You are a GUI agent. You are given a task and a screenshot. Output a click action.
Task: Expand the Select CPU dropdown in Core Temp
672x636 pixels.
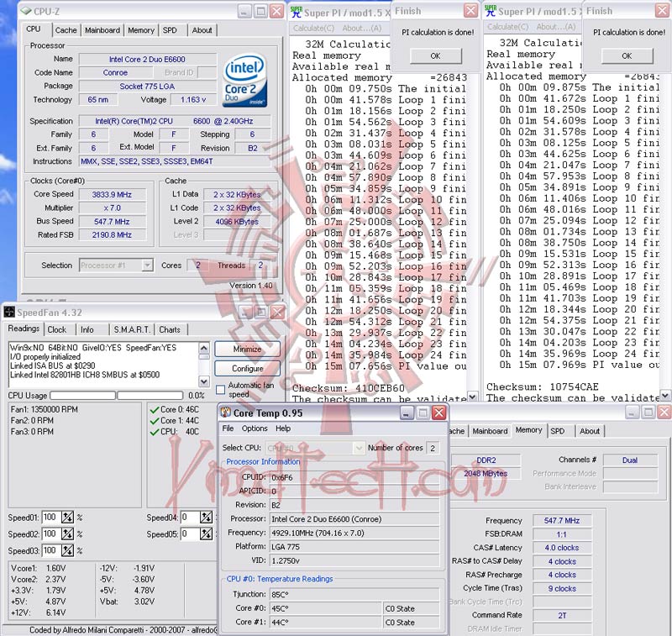coord(359,449)
